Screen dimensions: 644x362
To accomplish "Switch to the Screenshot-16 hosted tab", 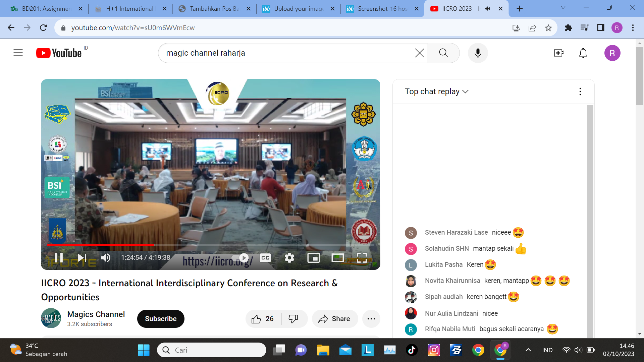I will coord(382,9).
